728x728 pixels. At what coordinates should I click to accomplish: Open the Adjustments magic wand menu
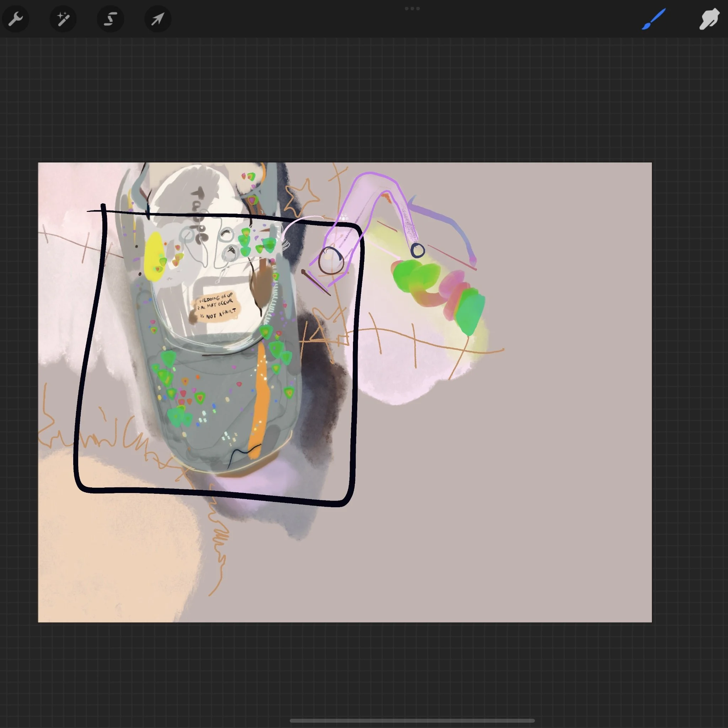(63, 19)
